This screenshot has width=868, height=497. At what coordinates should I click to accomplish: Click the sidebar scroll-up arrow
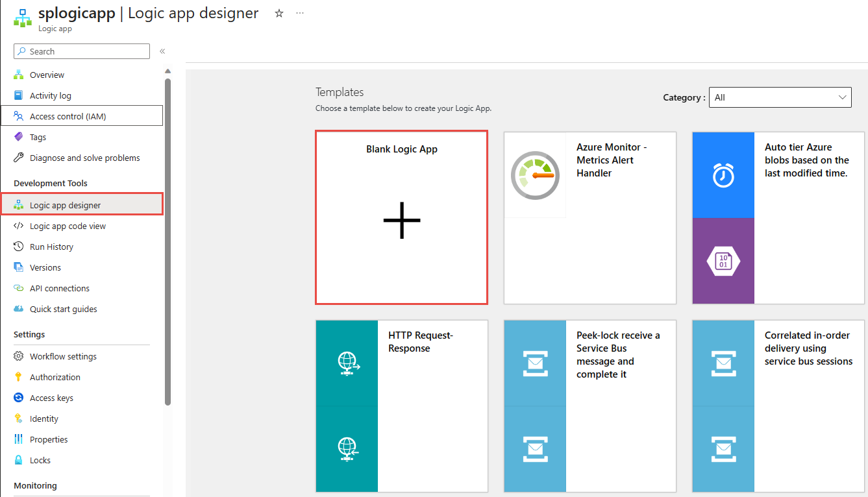167,71
